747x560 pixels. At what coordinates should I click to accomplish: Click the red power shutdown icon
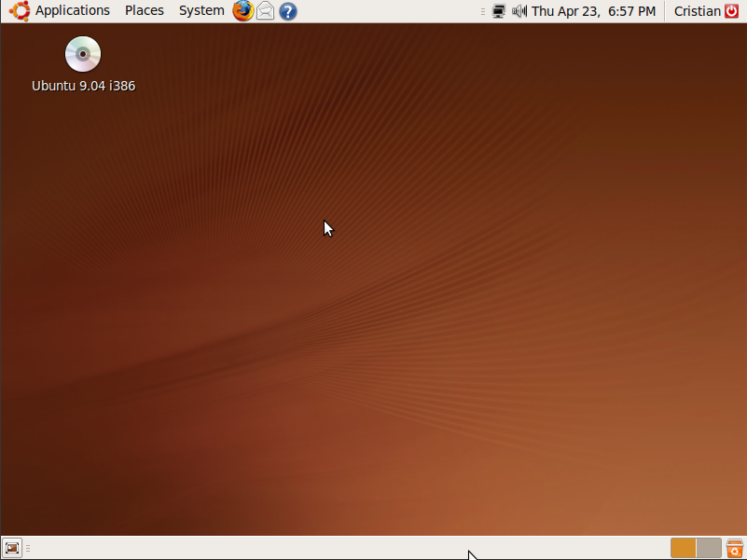pos(731,11)
